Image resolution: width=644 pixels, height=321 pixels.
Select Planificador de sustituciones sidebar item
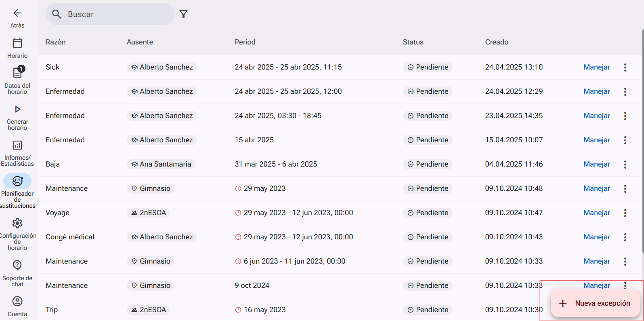[x=17, y=191]
